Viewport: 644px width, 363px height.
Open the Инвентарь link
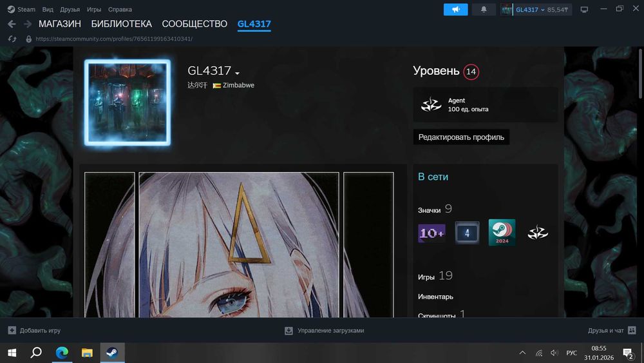(435, 297)
